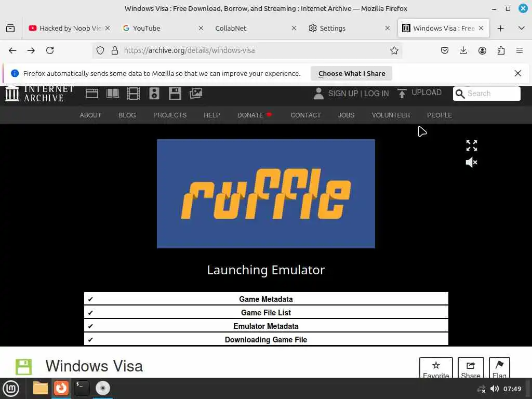Open Internet Archive Images icon
Screen dimensions: 532x399
pos(196,94)
